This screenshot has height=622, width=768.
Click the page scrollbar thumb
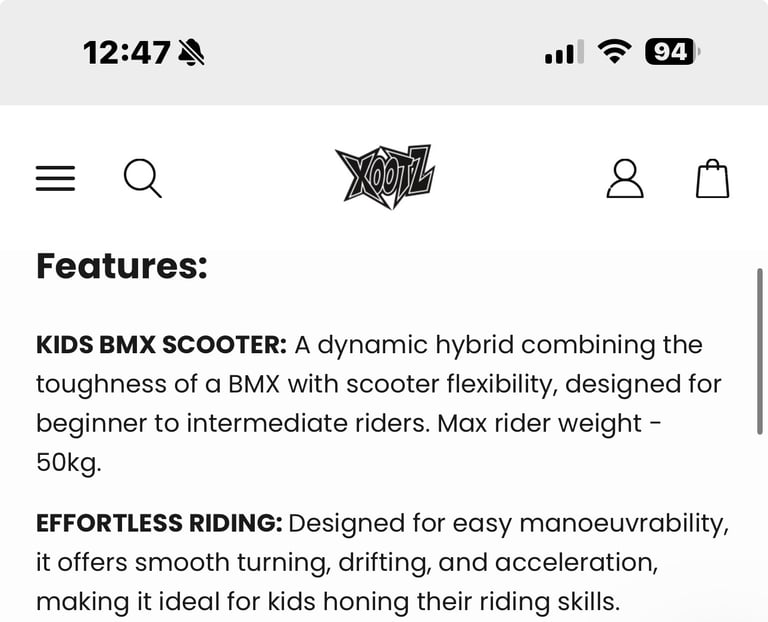760,351
